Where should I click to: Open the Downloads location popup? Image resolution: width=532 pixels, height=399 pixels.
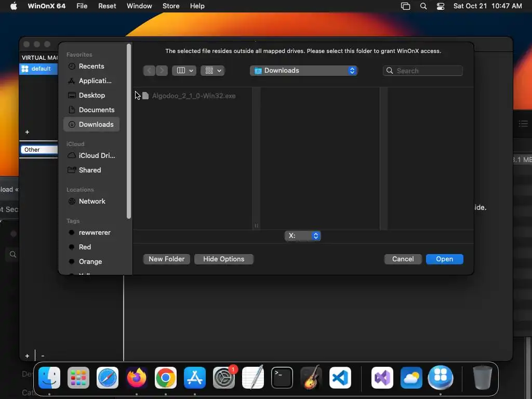pyautogui.click(x=303, y=71)
